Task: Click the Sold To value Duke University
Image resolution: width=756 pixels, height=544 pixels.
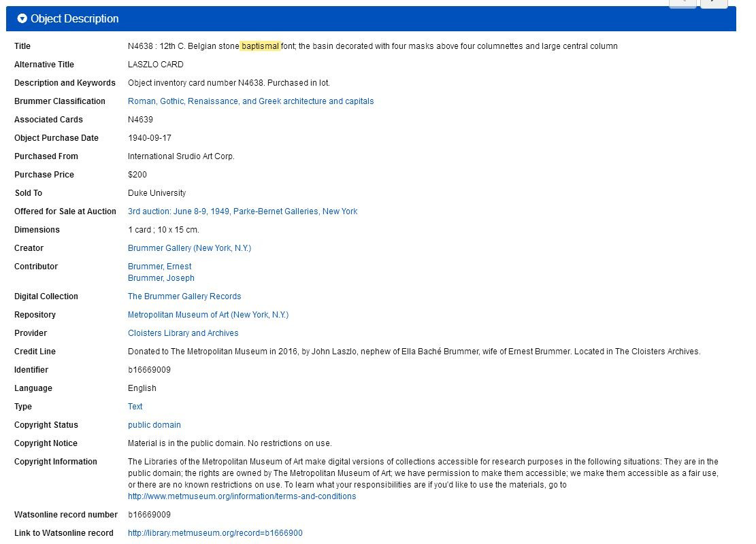Action: pos(157,193)
